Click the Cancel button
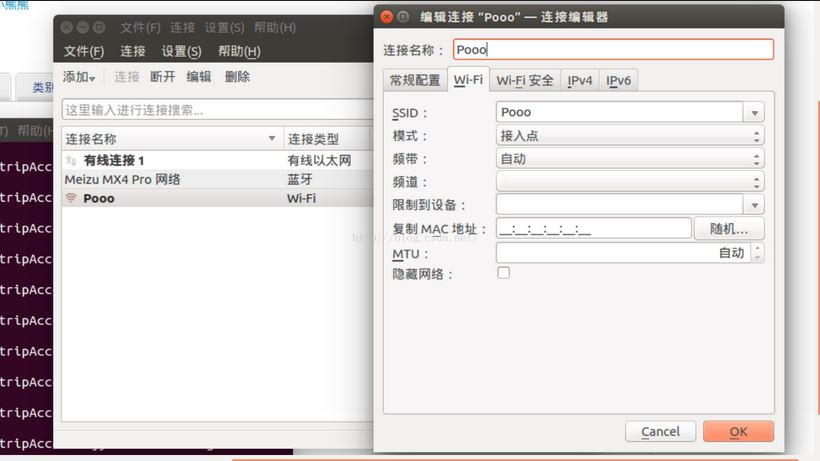This screenshot has height=461, width=820. click(660, 432)
